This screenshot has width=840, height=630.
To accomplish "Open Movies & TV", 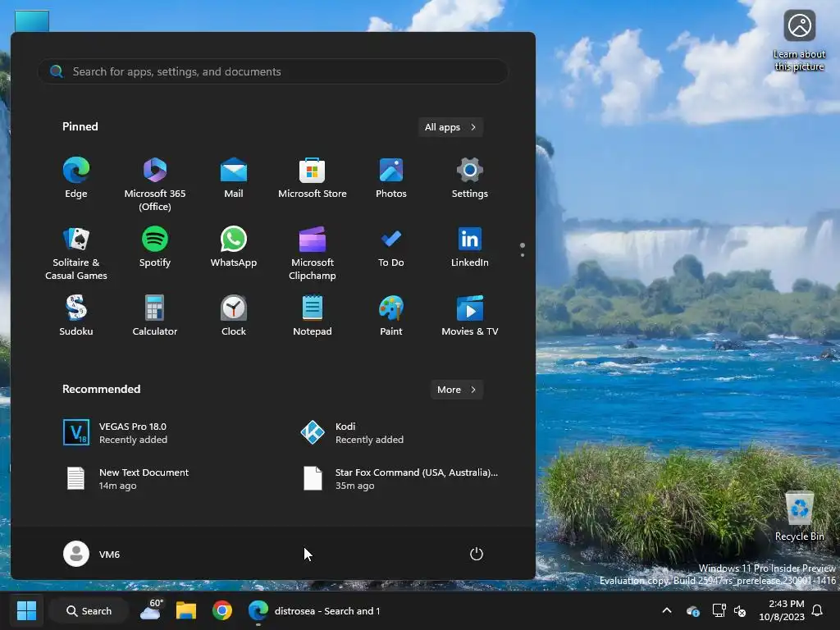I will pyautogui.click(x=470, y=316).
